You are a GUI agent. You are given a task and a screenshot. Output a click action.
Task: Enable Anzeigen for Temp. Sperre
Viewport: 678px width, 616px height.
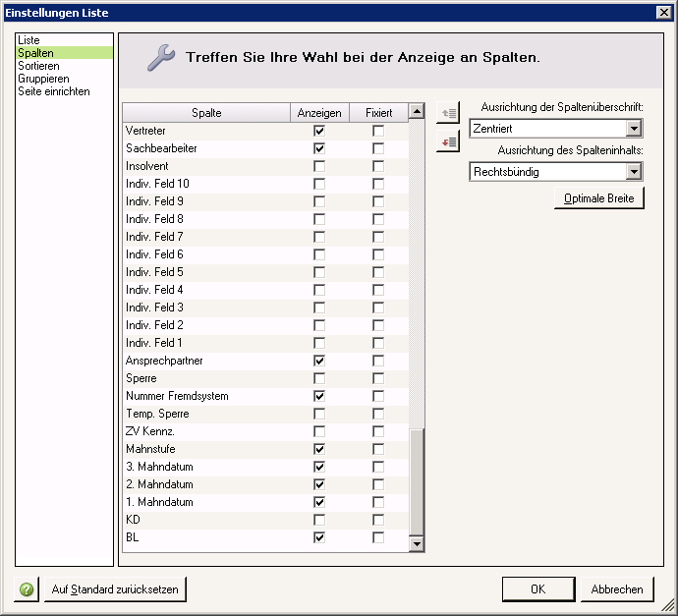pyautogui.click(x=319, y=414)
